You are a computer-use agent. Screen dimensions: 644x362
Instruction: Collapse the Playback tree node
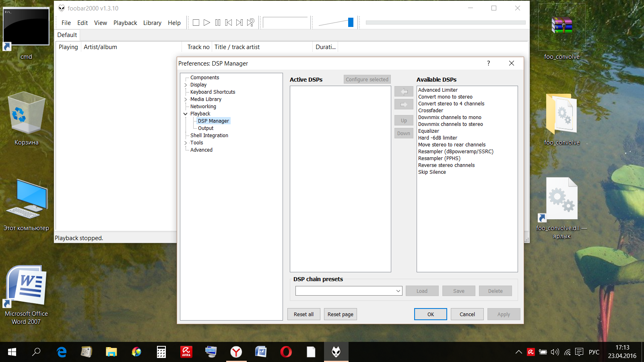point(186,114)
